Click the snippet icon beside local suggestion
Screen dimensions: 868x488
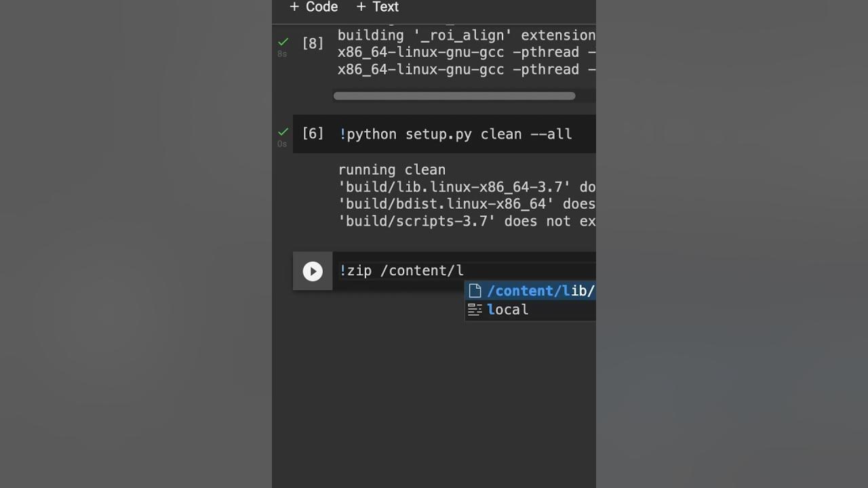(x=475, y=310)
